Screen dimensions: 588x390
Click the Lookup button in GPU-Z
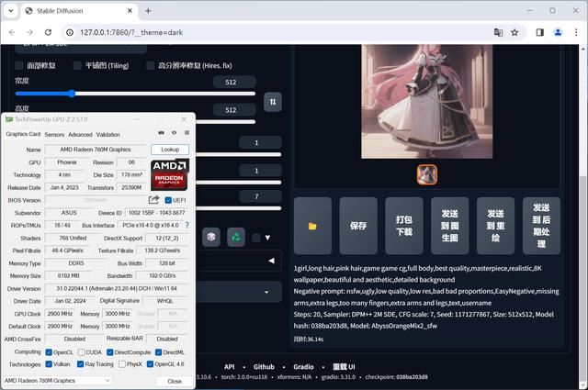coord(170,150)
